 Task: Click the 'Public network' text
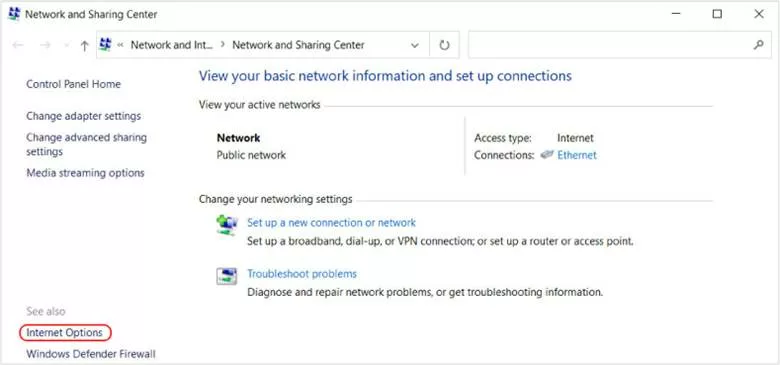pos(251,155)
